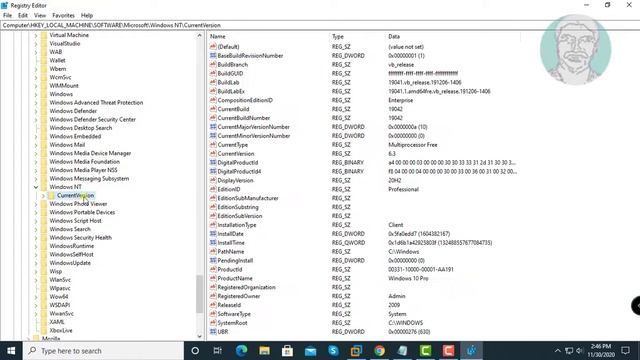
Task: Open File Explorer from the taskbar
Action: click(264, 351)
